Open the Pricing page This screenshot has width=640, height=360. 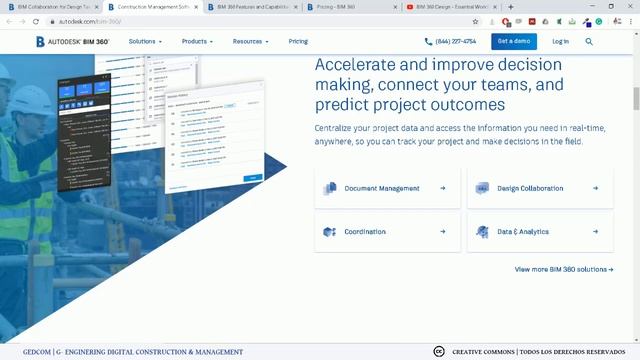coord(298,42)
